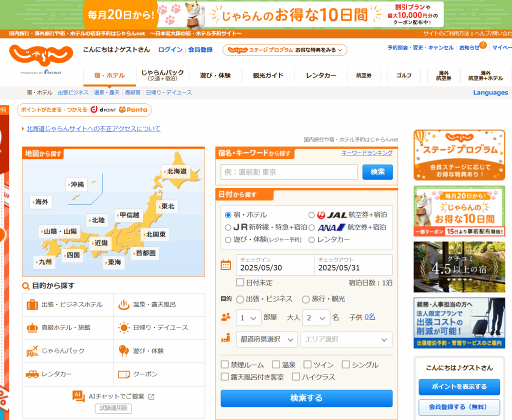The width and height of the screenshot is (512, 420).
Task: Select 沖縄 on the map
Action: [76, 184]
